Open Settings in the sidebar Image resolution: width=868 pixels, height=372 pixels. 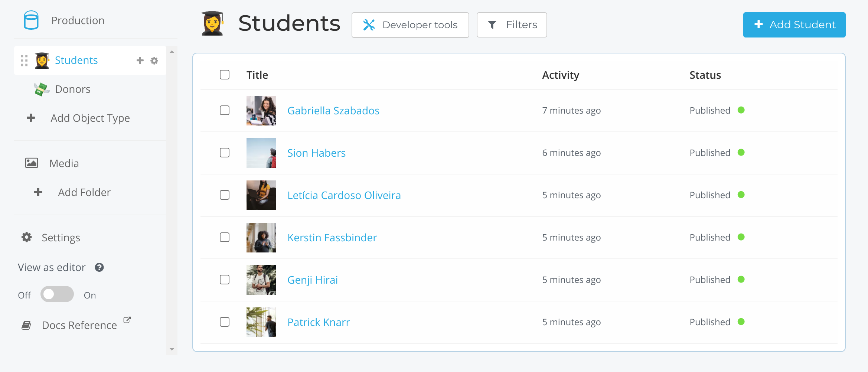pos(61,238)
